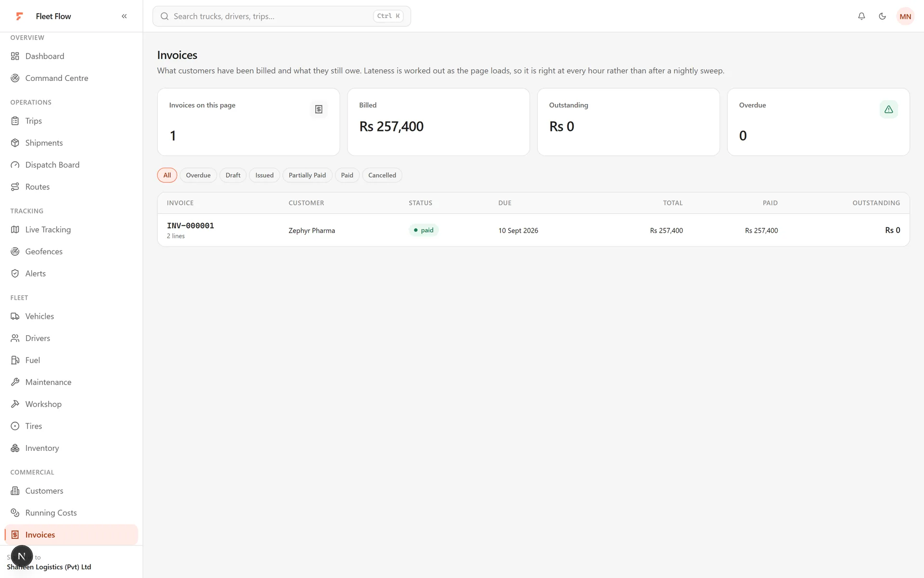Click the round N badge at bottom left
Image resolution: width=924 pixels, height=578 pixels.
click(22, 556)
